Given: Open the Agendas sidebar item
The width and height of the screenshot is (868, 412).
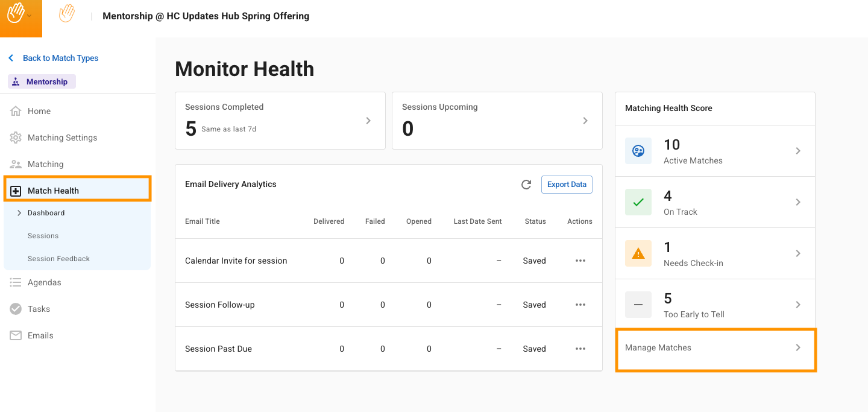Looking at the screenshot, I should 44,282.
